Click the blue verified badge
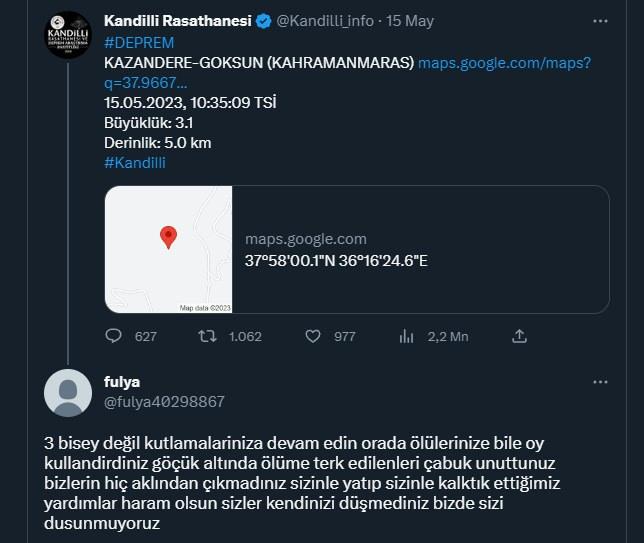 coord(263,21)
